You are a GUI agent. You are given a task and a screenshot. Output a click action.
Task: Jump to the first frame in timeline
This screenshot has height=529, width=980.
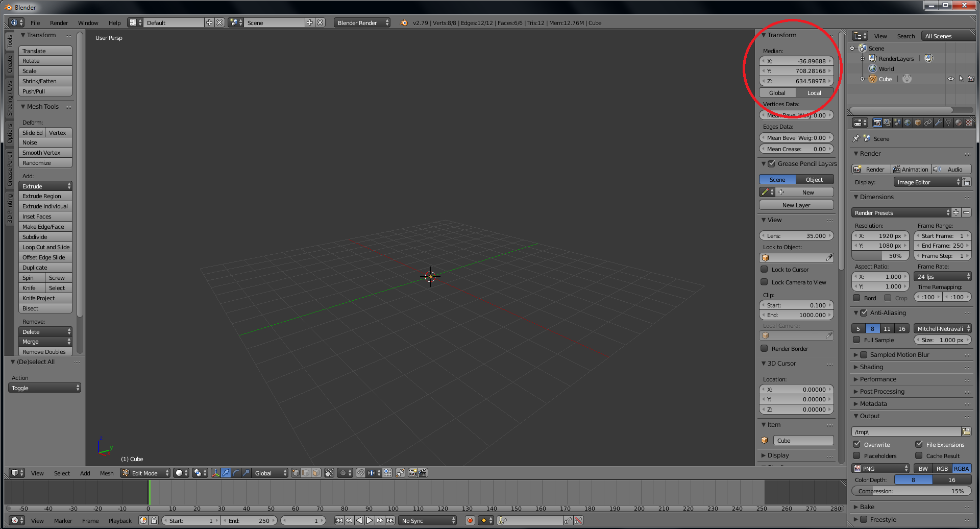click(339, 520)
